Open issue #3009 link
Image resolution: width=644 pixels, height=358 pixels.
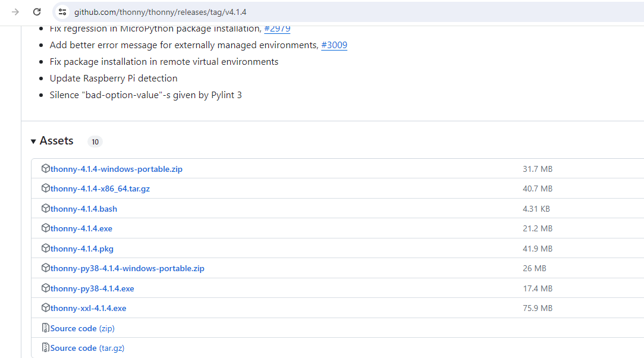[x=334, y=45]
